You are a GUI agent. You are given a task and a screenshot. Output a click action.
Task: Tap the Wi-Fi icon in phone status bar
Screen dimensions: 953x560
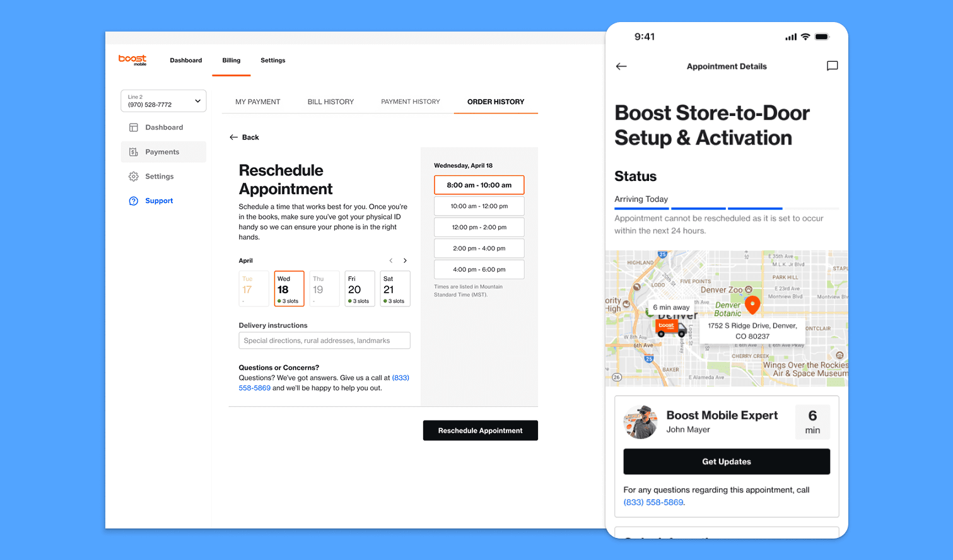click(805, 37)
